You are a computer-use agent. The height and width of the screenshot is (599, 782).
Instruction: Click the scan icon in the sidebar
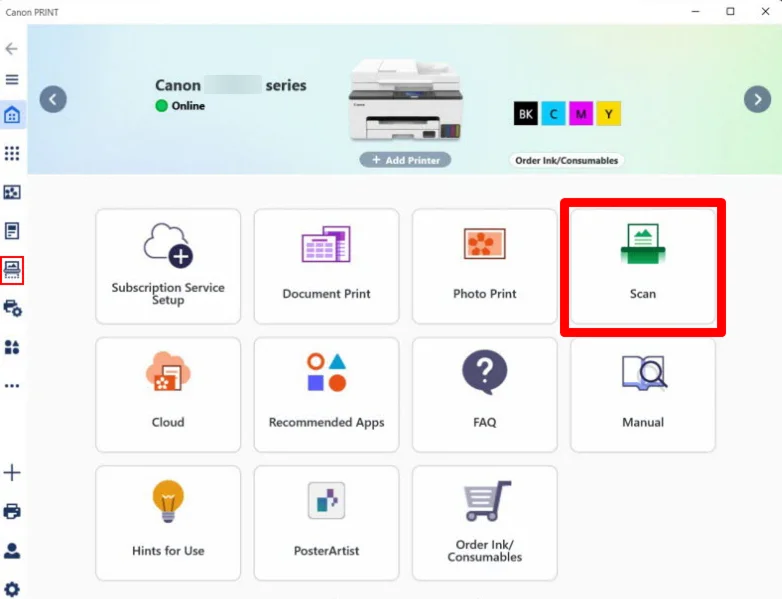click(x=12, y=269)
